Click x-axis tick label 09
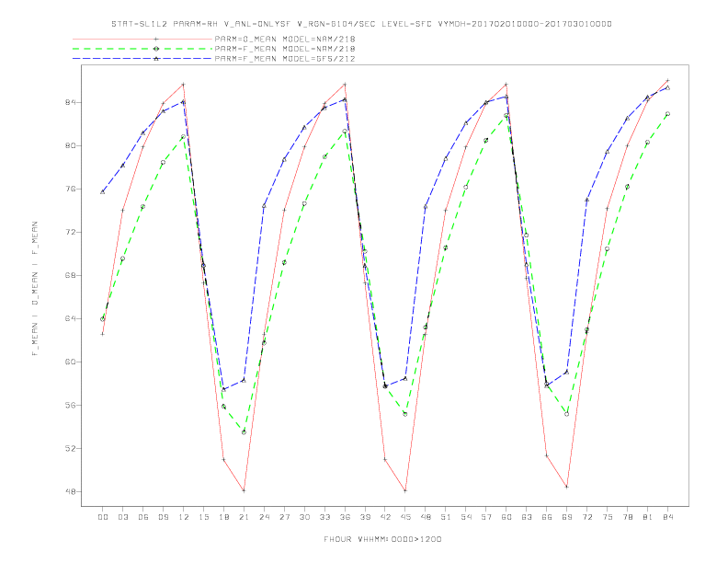Image resolution: width=728 pixels, height=563 pixels. (x=163, y=517)
